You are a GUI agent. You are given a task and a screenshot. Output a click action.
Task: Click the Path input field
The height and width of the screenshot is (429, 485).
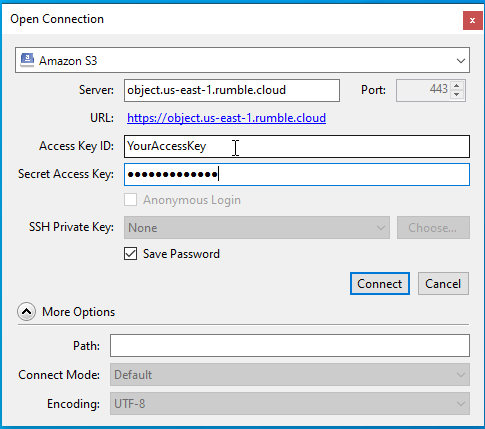click(290, 346)
